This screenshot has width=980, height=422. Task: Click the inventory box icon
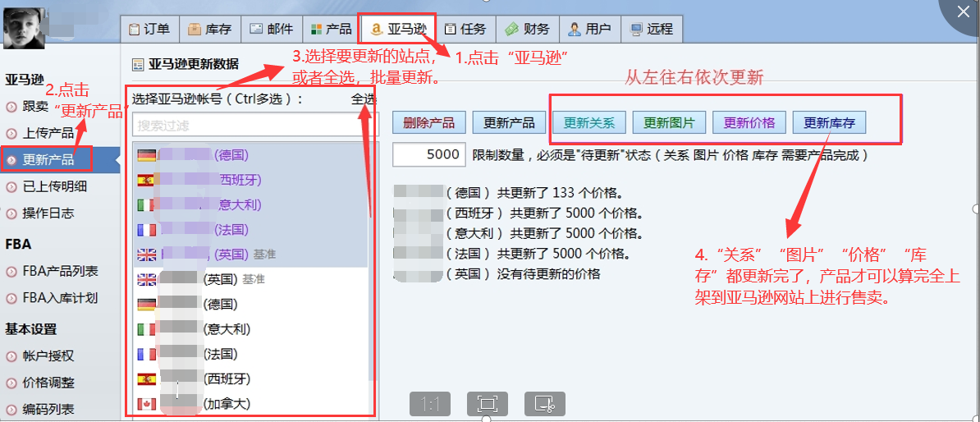(x=194, y=29)
